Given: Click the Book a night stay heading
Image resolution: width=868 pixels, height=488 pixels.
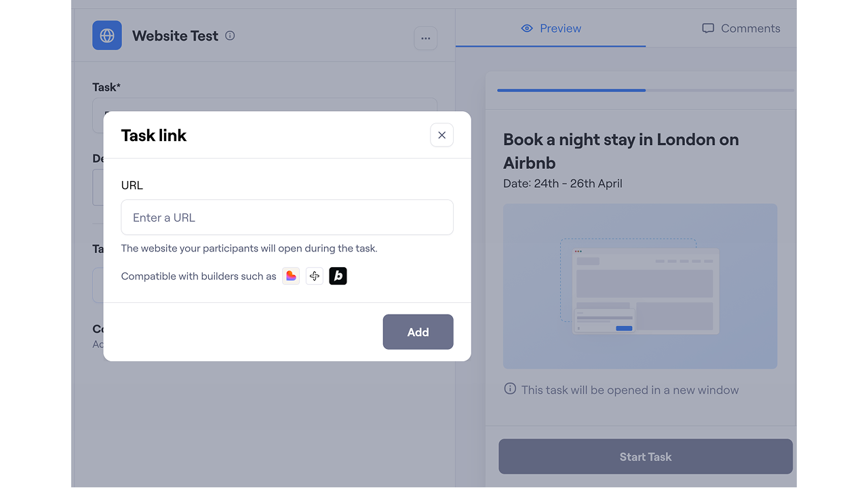Looking at the screenshot, I should click(620, 150).
